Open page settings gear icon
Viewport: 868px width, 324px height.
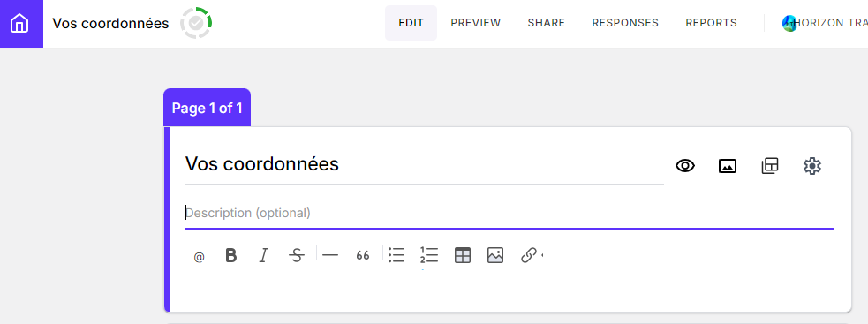812,166
